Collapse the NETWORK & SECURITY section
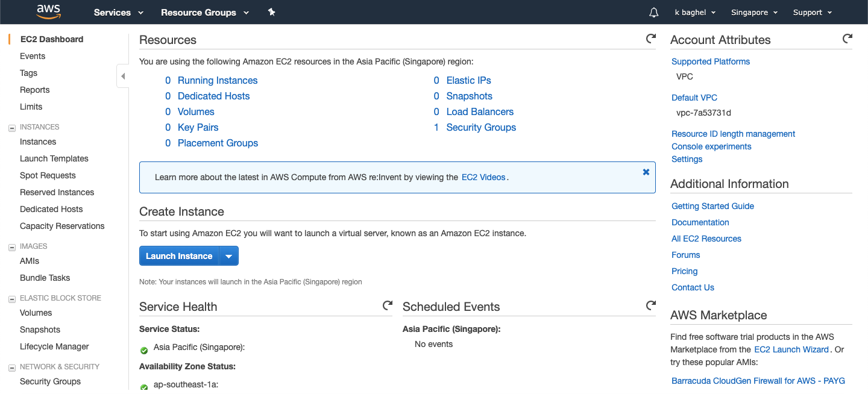 pos(11,367)
